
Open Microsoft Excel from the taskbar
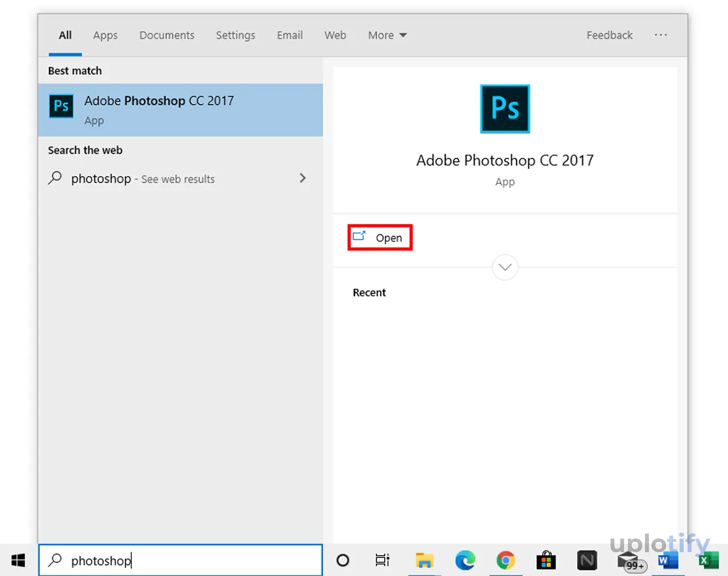tap(709, 561)
